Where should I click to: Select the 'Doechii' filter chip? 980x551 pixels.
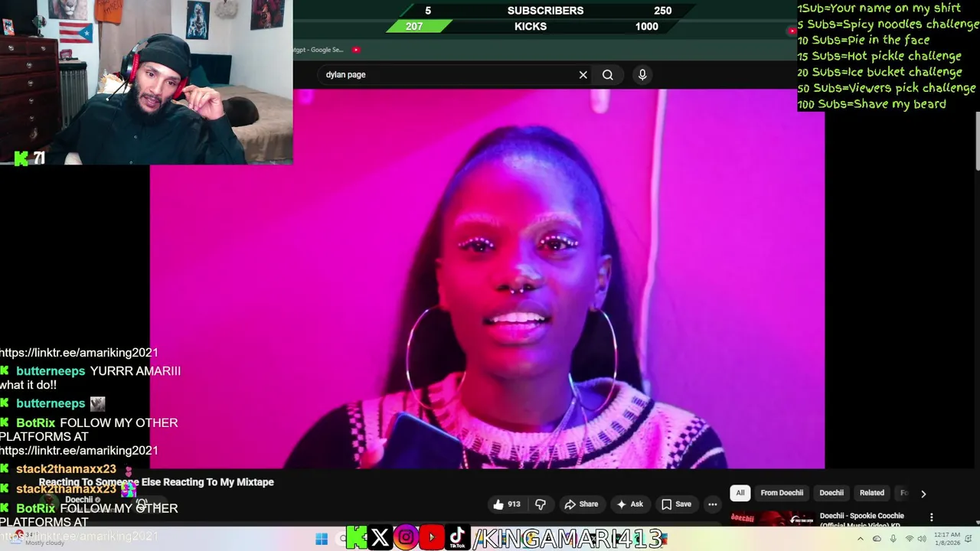pos(831,493)
